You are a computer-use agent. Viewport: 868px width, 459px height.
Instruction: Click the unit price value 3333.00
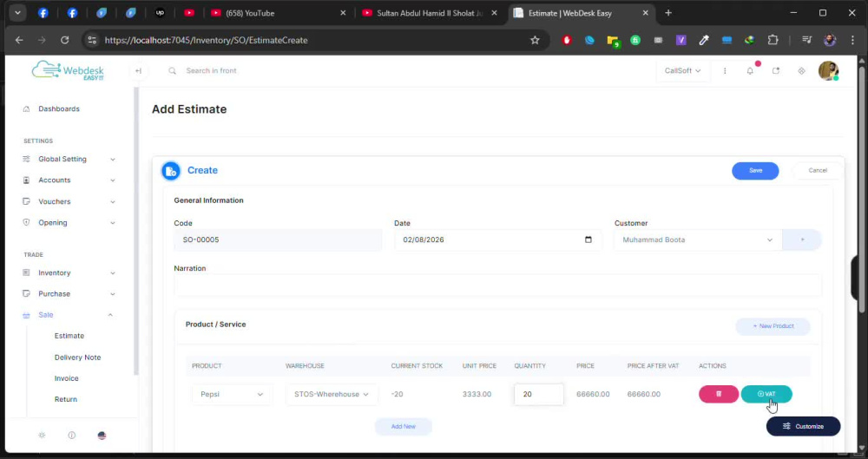point(477,394)
